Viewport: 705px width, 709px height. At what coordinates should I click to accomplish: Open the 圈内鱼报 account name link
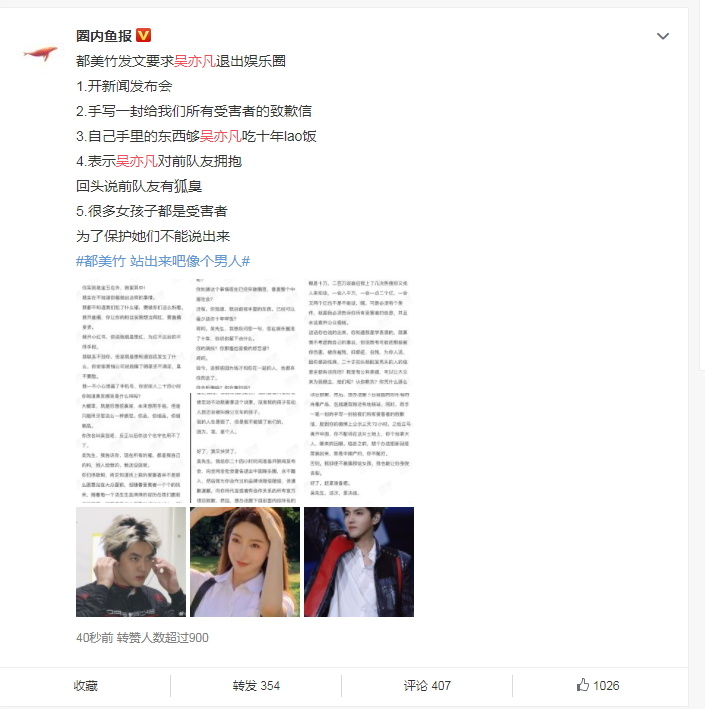point(104,36)
